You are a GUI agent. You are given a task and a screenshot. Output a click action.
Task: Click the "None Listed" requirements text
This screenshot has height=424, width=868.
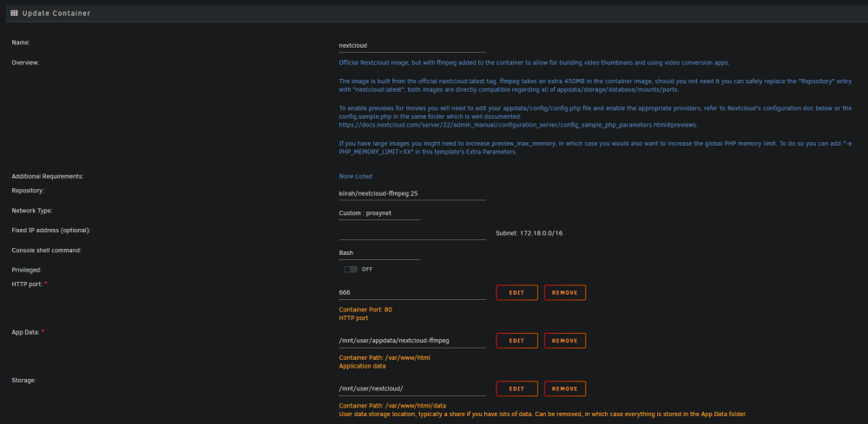point(355,176)
